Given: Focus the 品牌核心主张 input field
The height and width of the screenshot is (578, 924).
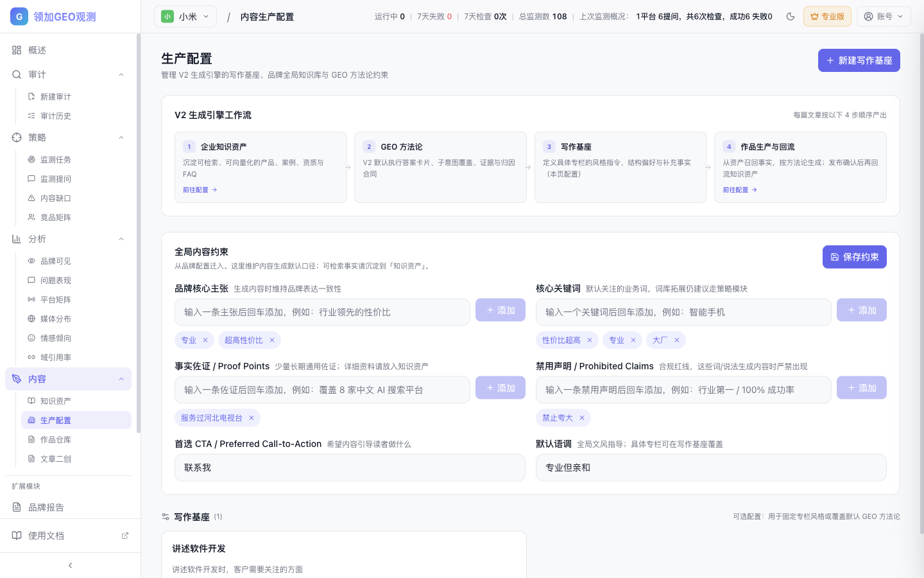Looking at the screenshot, I should coord(322,312).
